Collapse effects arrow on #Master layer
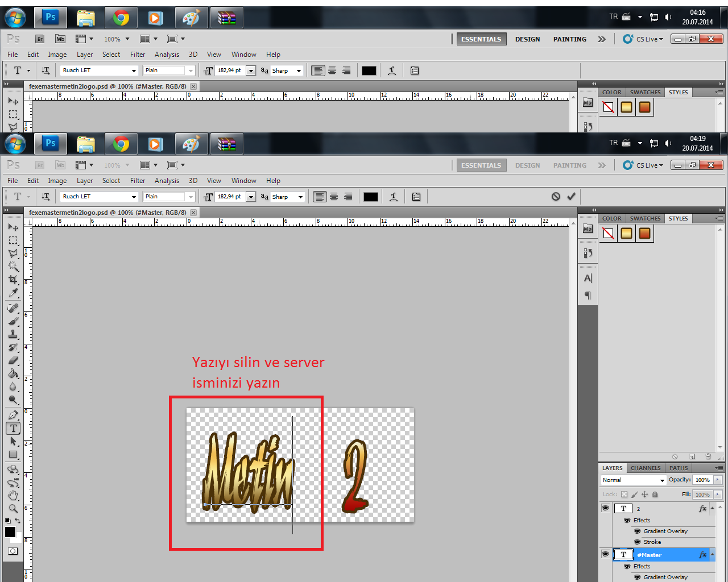The image size is (728, 582). point(712,554)
